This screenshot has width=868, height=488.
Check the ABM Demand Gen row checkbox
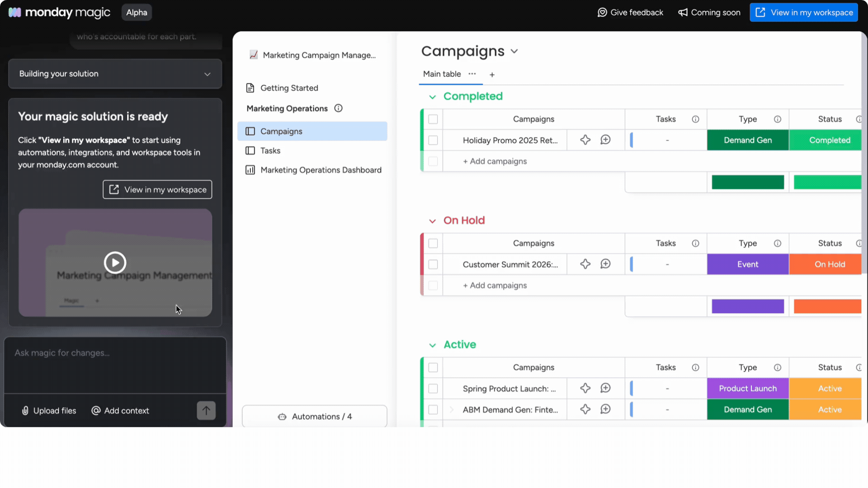coord(433,410)
